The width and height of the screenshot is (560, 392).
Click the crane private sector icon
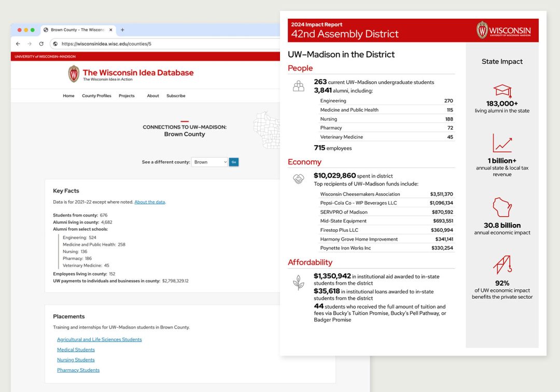pos(502,265)
